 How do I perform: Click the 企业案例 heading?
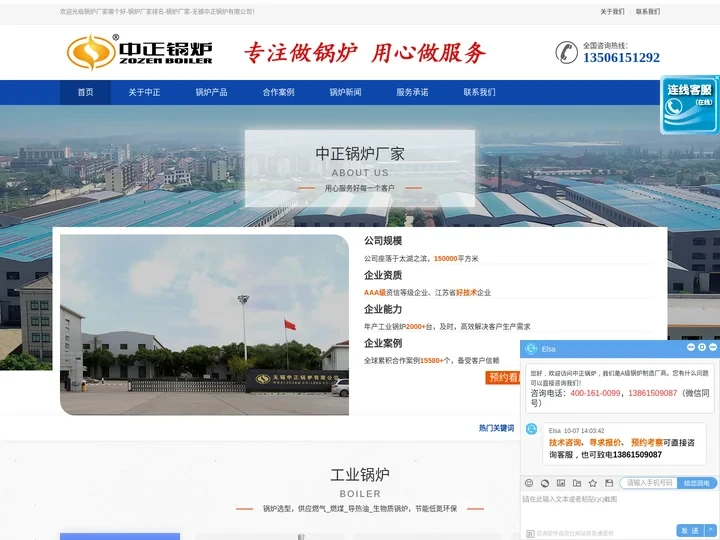(383, 343)
